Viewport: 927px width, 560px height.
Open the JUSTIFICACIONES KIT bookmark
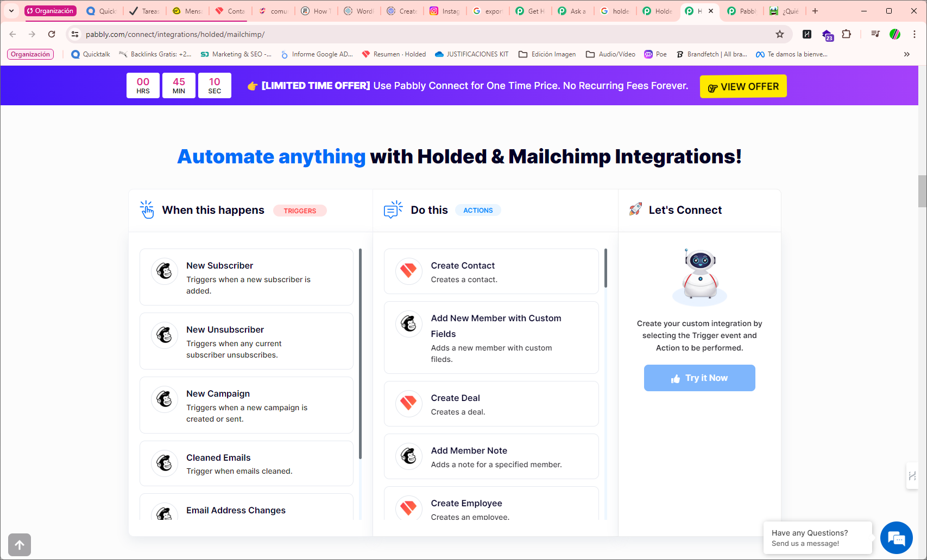point(472,54)
